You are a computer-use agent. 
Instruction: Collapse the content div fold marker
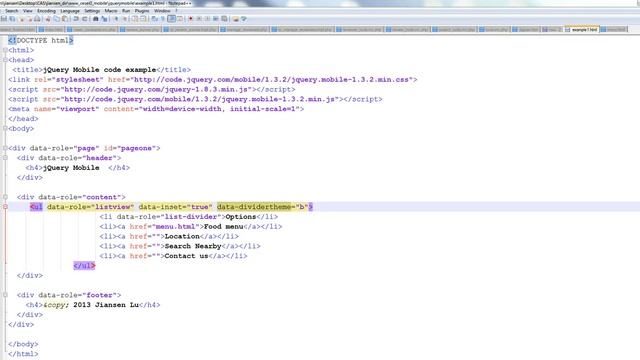(x=5, y=197)
